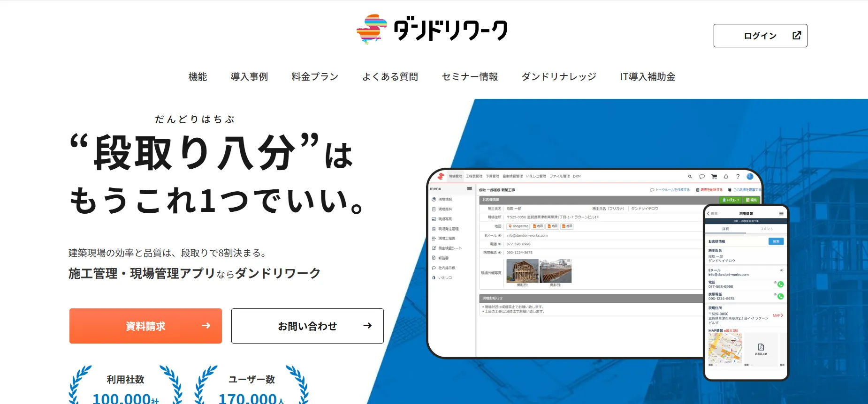Click the ダンドリワーク logo at the top

coord(432,29)
